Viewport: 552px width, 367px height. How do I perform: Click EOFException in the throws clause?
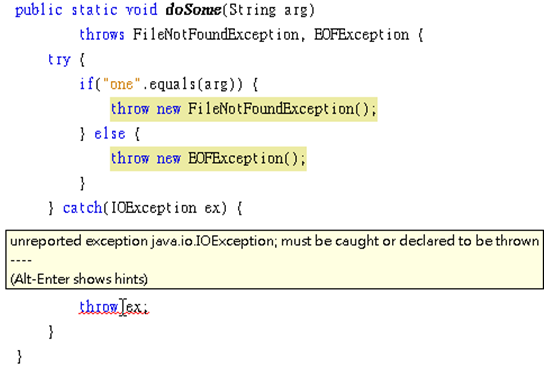click(362, 35)
